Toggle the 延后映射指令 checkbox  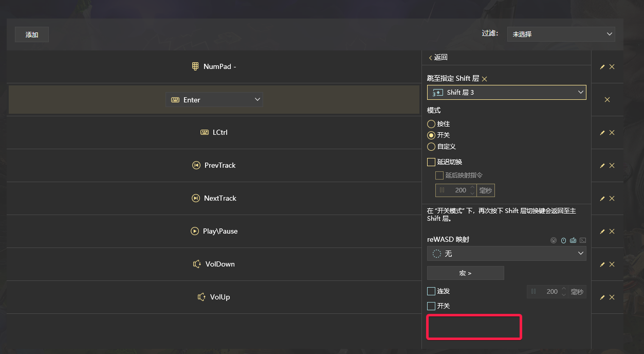click(x=439, y=175)
